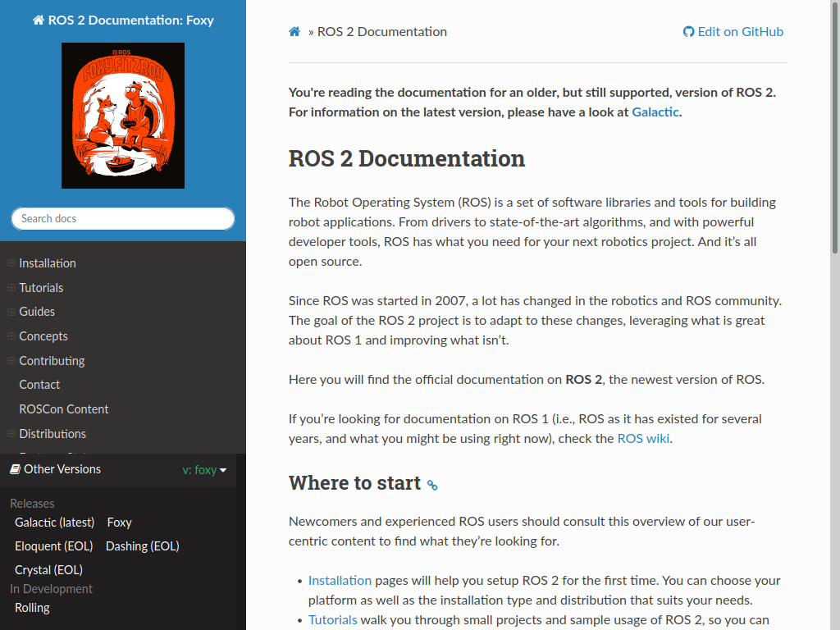Switch to Galactic (latest) version

(55, 523)
